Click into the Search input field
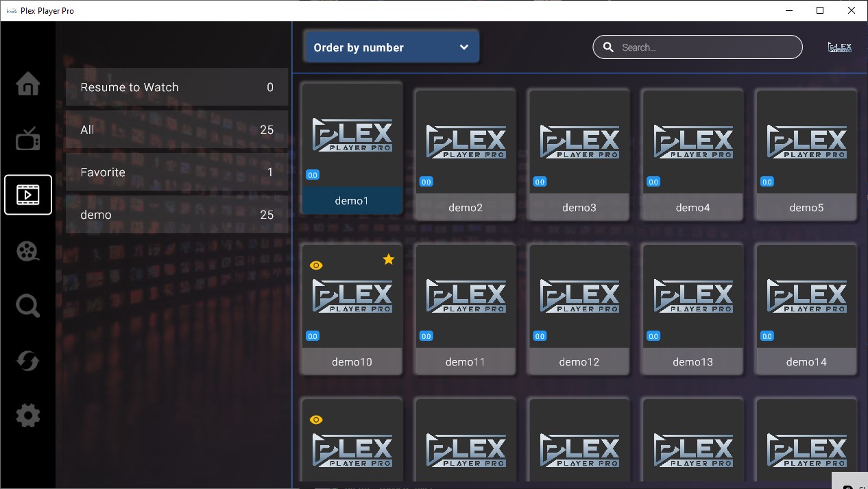The height and width of the screenshot is (489, 868). tap(697, 47)
